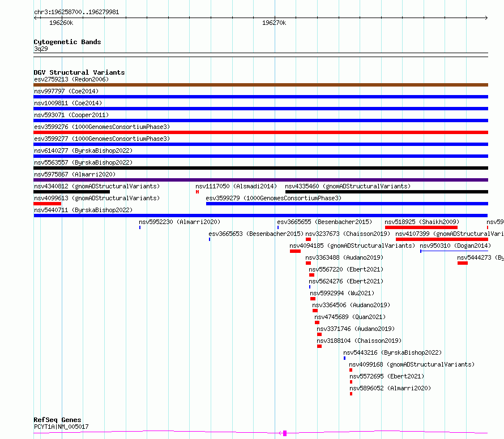Click the 3q29 cytogenetic band label
504x439 pixels.
click(x=41, y=49)
